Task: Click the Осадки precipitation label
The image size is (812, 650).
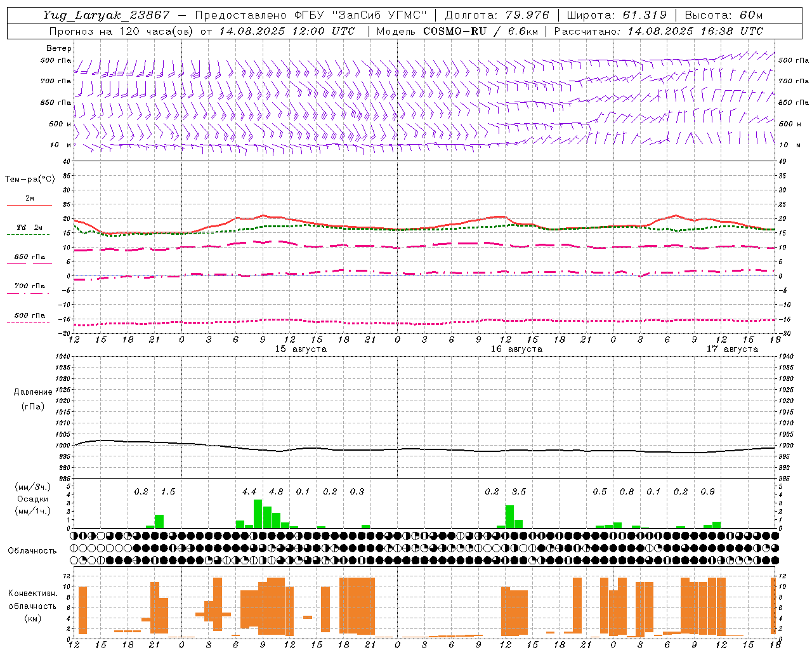Action: 32,499
